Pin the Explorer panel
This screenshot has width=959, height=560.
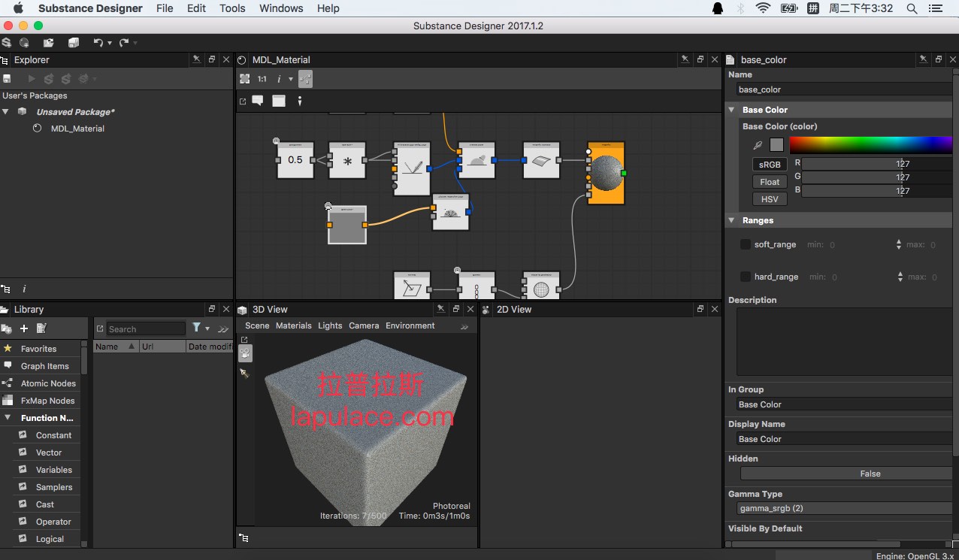(196, 59)
